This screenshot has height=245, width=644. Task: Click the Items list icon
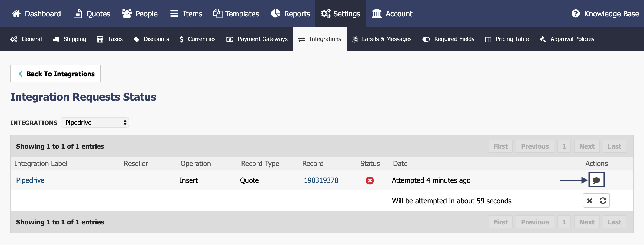point(174,14)
